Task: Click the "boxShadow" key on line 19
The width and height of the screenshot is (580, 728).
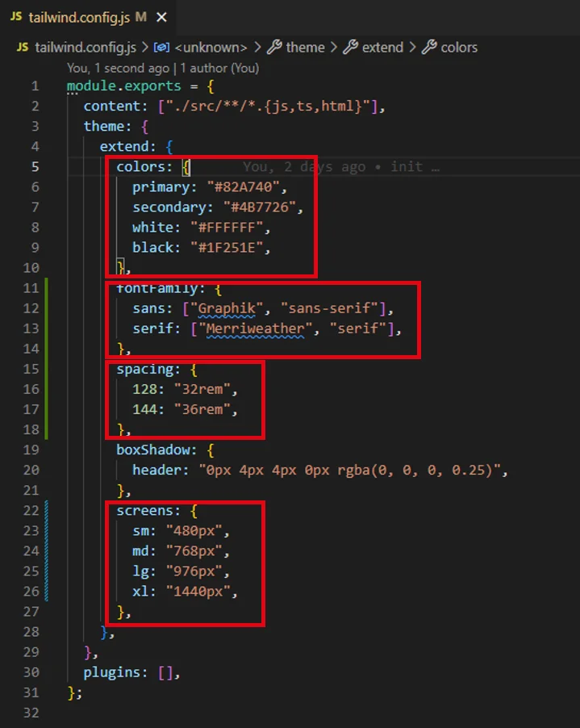Action: pos(152,450)
